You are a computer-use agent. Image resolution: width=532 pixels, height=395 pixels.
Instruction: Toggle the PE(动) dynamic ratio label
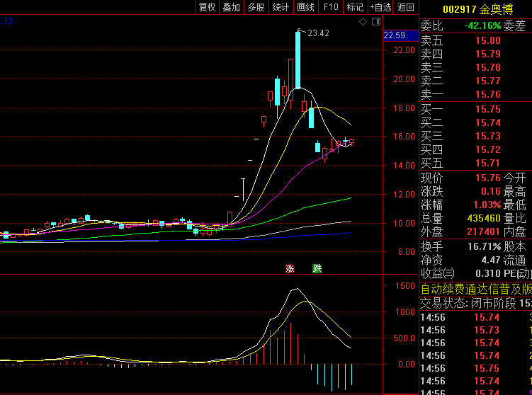[x=516, y=273]
